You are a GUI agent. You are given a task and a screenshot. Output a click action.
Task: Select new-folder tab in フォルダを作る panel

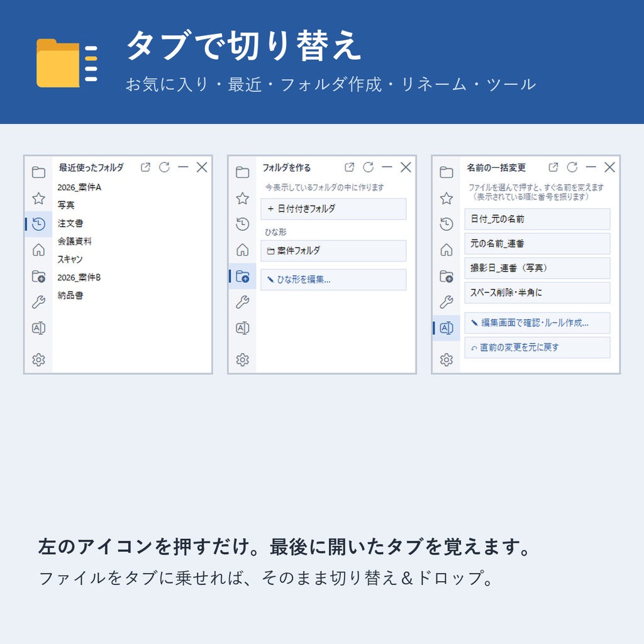[242, 277]
